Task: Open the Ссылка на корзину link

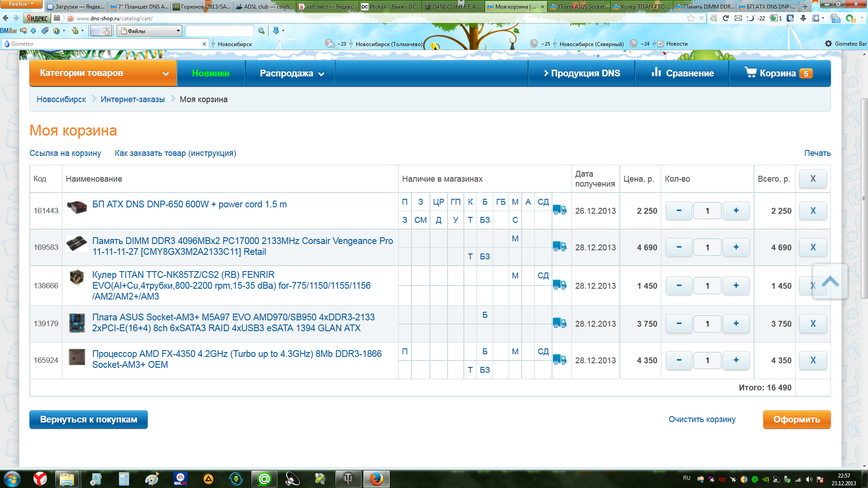Action: point(65,153)
